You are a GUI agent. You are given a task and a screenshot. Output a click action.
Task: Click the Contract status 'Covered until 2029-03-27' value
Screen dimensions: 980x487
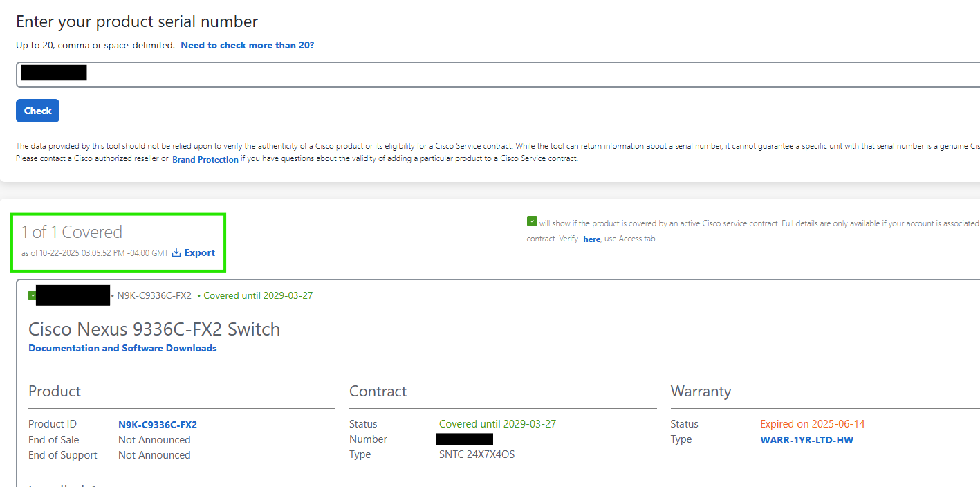(497, 424)
